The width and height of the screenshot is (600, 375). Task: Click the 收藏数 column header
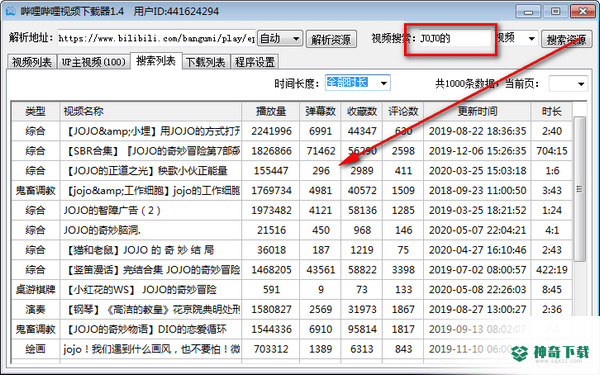point(362,111)
